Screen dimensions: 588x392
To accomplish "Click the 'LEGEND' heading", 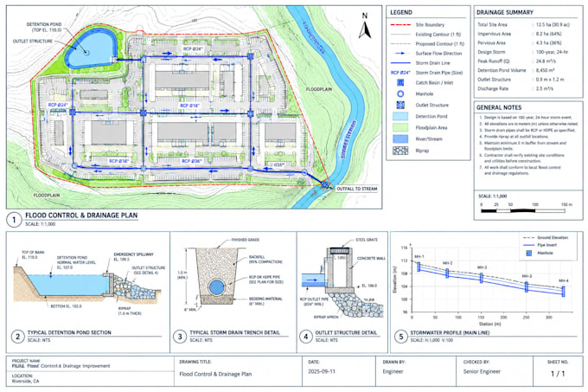I will 401,12.
